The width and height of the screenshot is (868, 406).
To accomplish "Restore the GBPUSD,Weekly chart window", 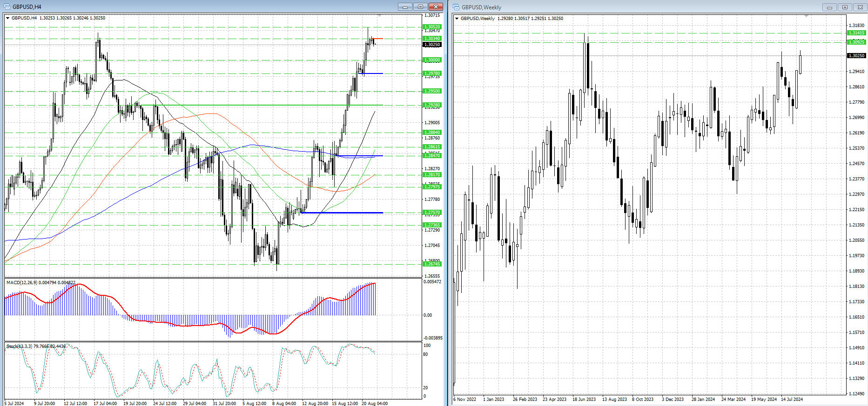I will point(845,7).
